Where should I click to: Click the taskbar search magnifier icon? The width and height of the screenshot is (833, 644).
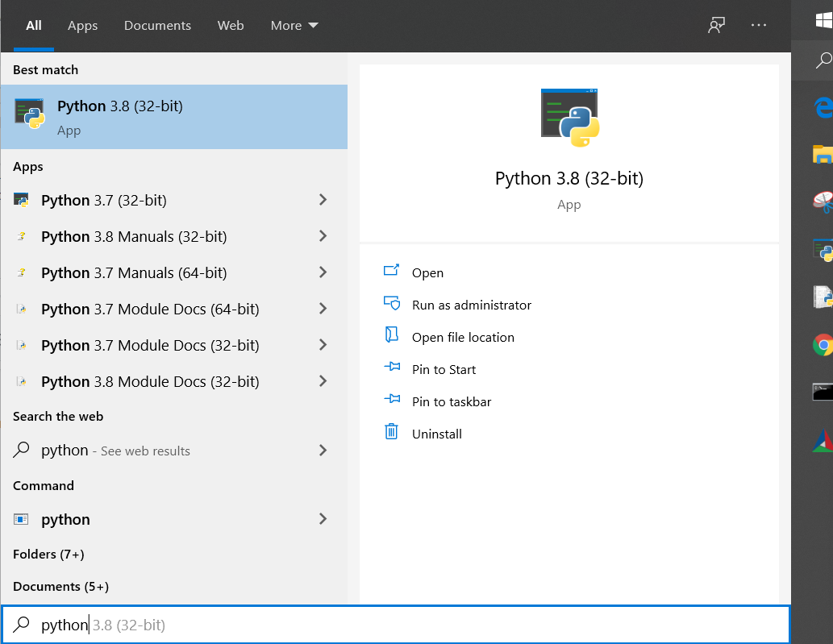coord(824,60)
